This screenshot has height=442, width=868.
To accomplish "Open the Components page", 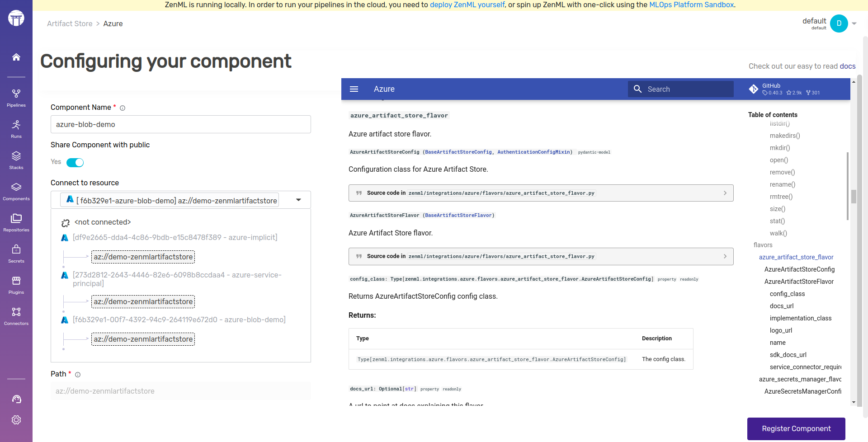I will (16, 190).
